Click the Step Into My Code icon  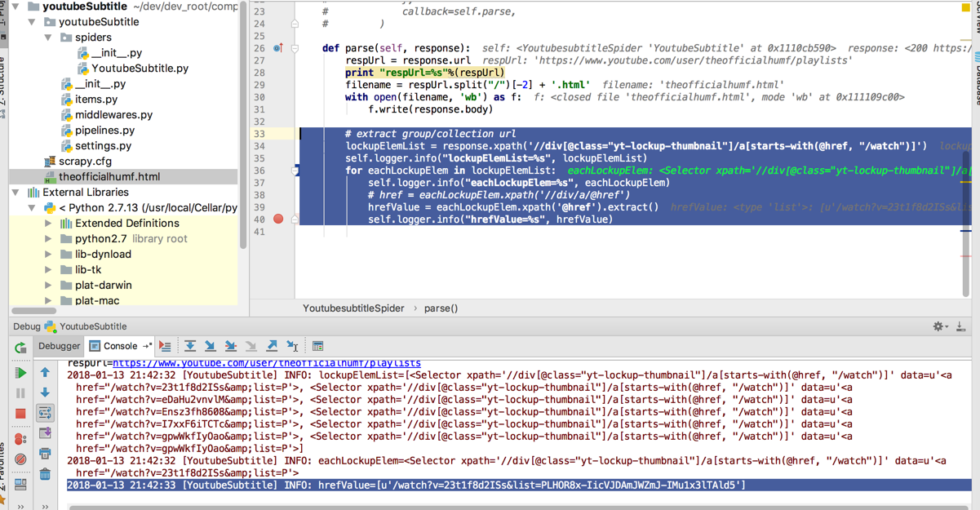(x=231, y=346)
